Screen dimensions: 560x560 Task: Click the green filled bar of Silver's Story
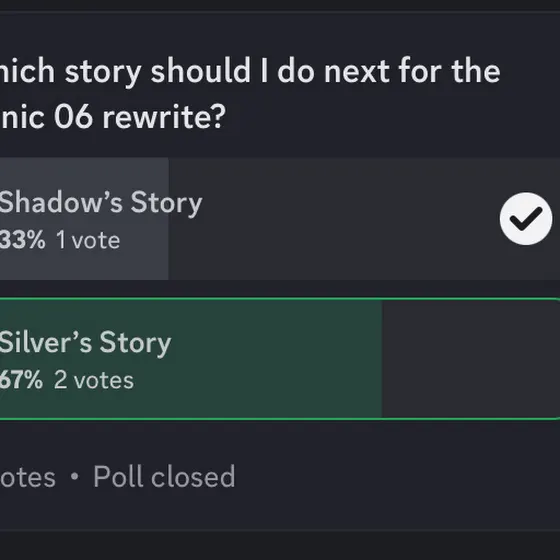point(191,359)
